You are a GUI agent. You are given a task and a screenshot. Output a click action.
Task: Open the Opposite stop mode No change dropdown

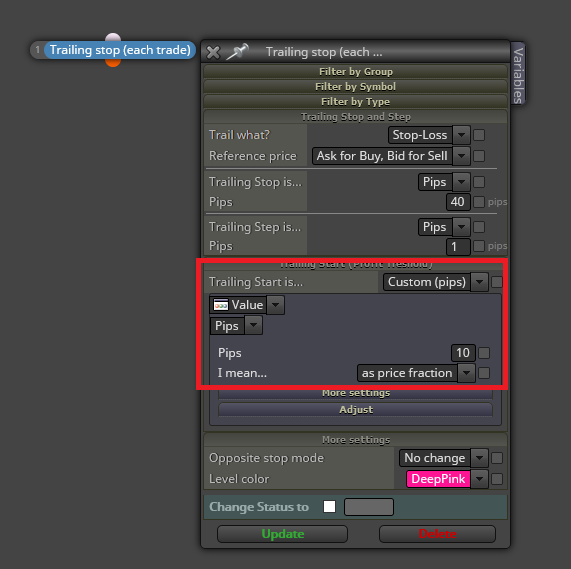tap(444, 458)
